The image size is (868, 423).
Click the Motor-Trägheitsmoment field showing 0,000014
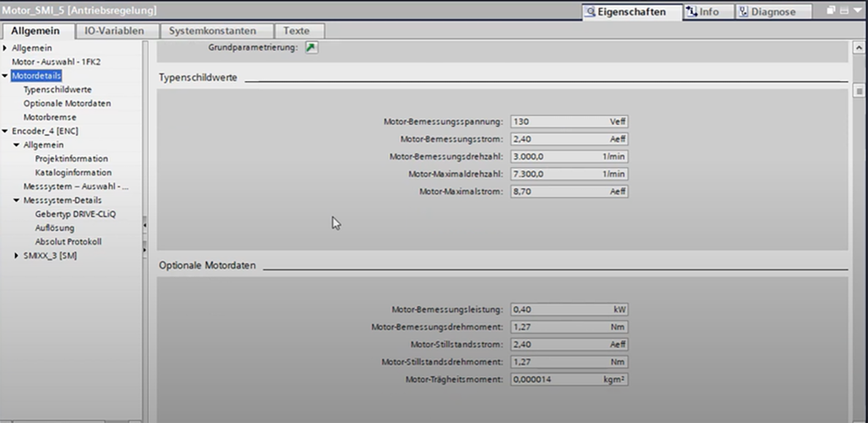coord(569,379)
